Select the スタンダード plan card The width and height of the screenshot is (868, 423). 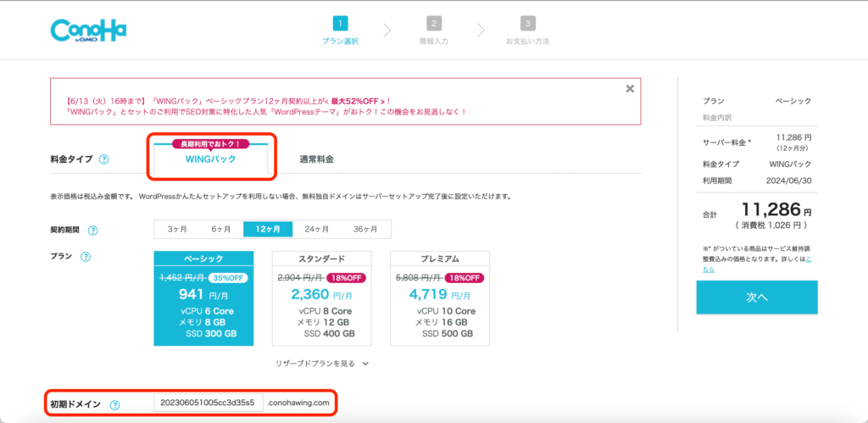[321, 298]
